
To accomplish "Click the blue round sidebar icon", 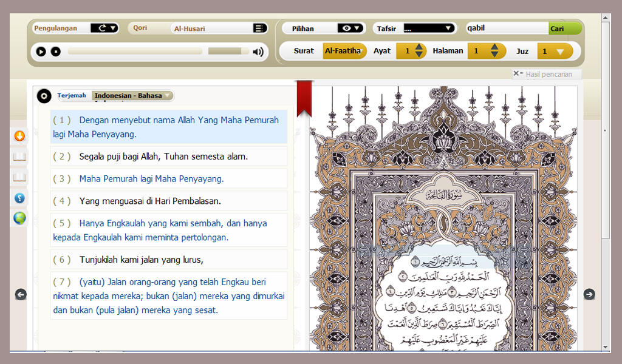I will click(19, 198).
